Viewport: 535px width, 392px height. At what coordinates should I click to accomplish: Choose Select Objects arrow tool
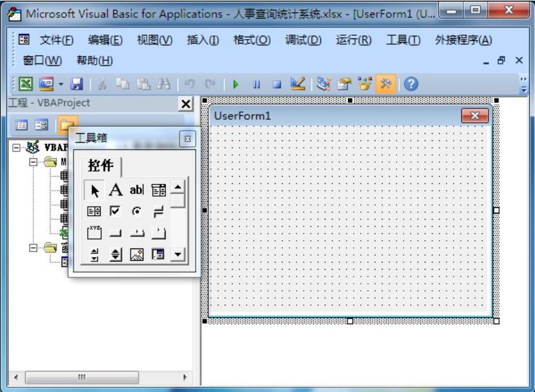(94, 190)
